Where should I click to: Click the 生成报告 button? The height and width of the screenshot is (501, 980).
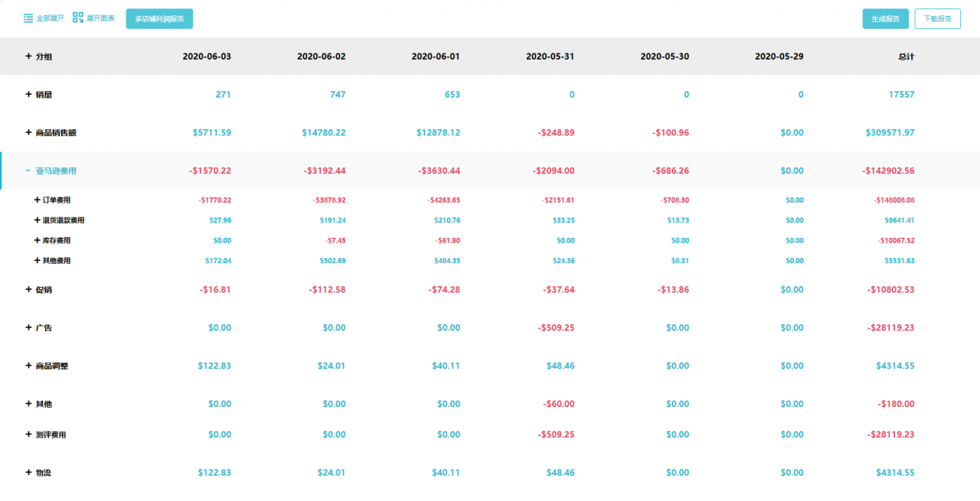coord(885,19)
